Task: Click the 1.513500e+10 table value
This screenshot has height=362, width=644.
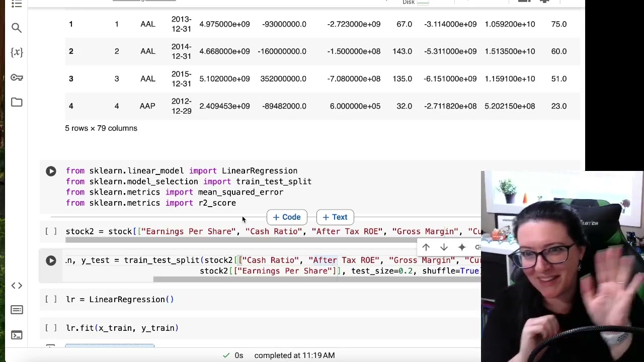Action: [x=510, y=51]
